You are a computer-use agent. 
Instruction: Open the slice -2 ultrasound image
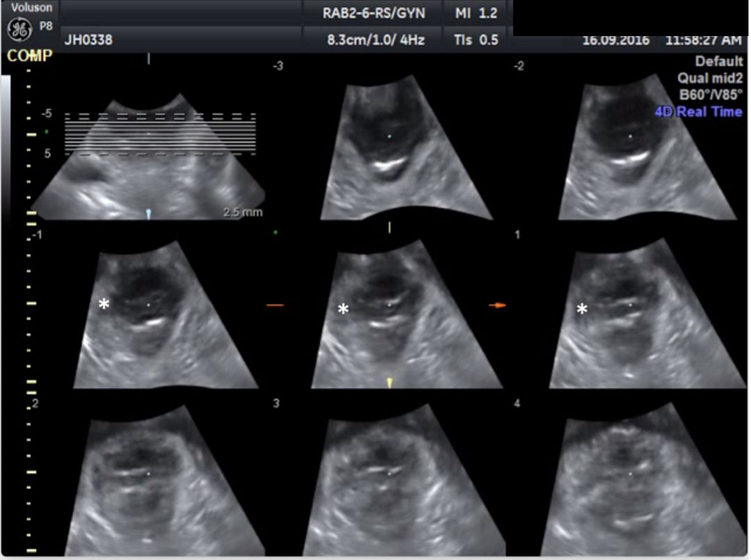pos(647,147)
